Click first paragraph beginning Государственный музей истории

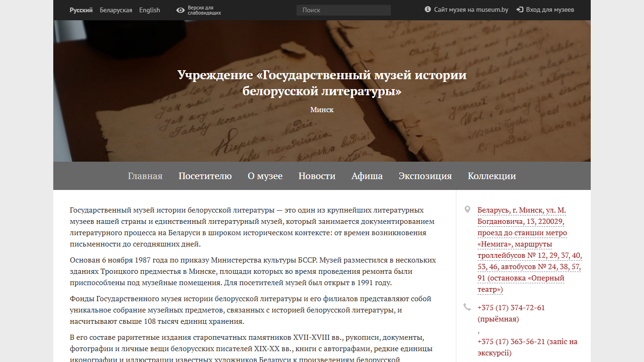(252, 227)
